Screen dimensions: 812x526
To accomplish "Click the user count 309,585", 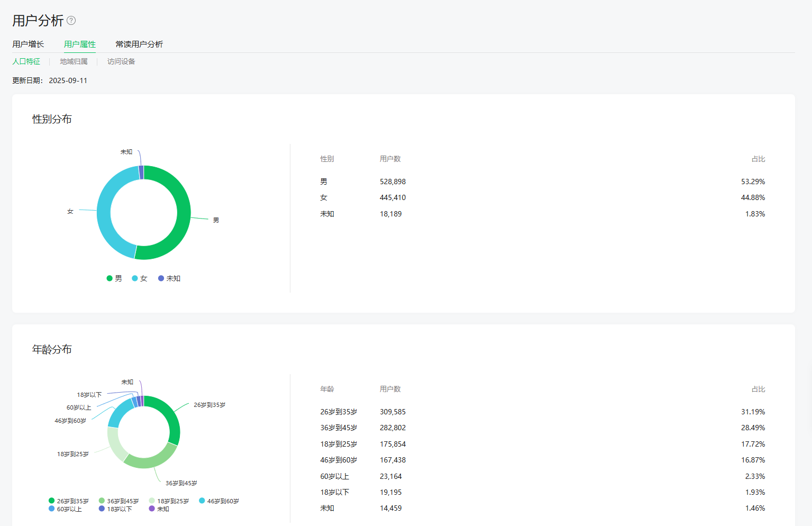I will (x=393, y=412).
